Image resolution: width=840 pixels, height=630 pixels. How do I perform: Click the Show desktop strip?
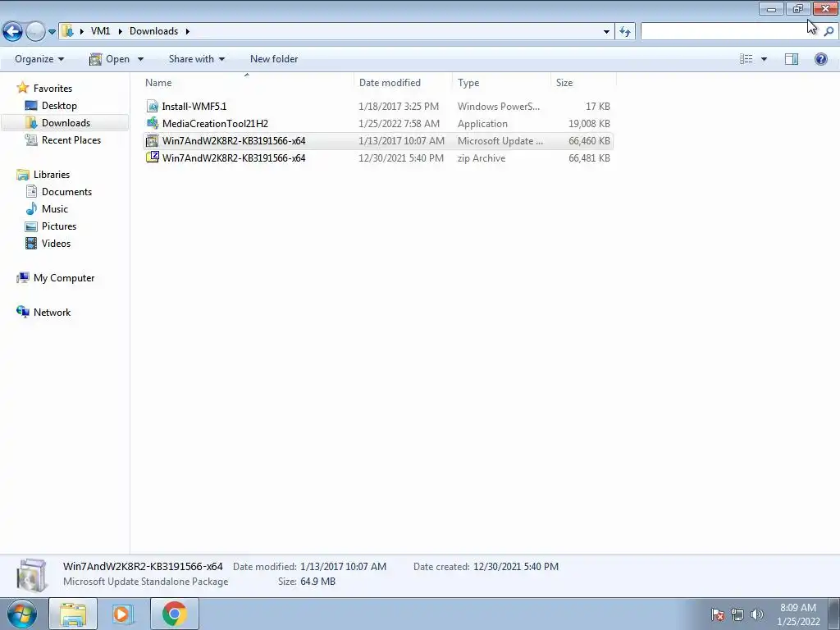(834, 614)
